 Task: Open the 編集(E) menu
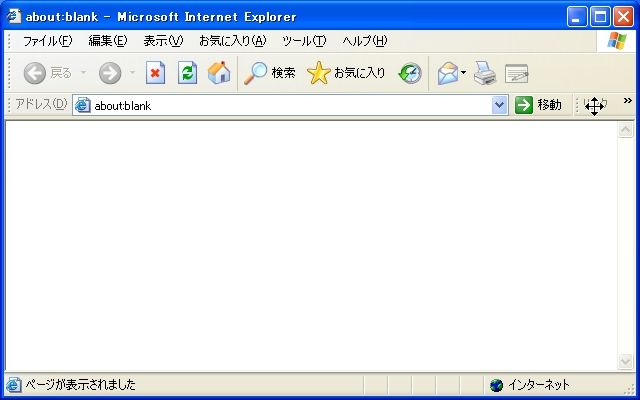[108, 41]
